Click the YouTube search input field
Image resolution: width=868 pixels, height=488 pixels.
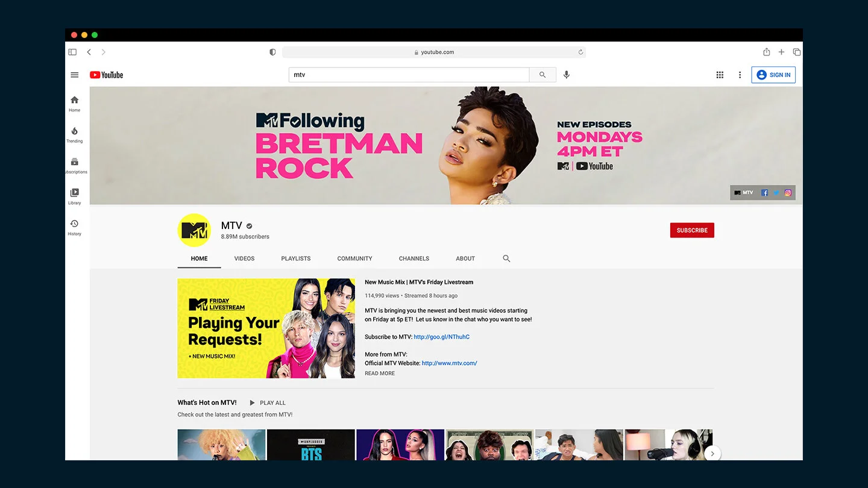tap(409, 75)
